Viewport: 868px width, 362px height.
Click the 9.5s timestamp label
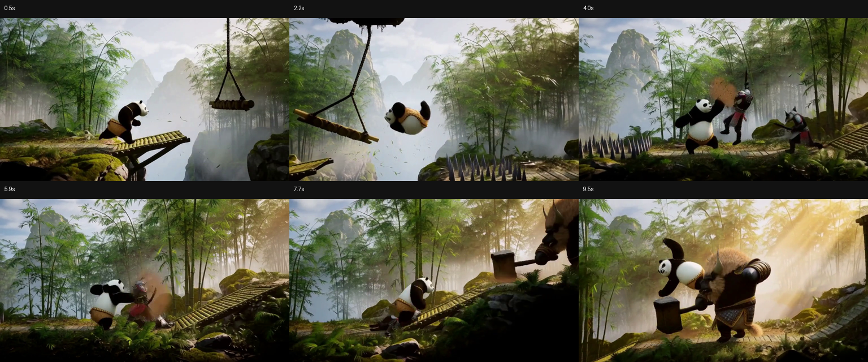click(588, 189)
